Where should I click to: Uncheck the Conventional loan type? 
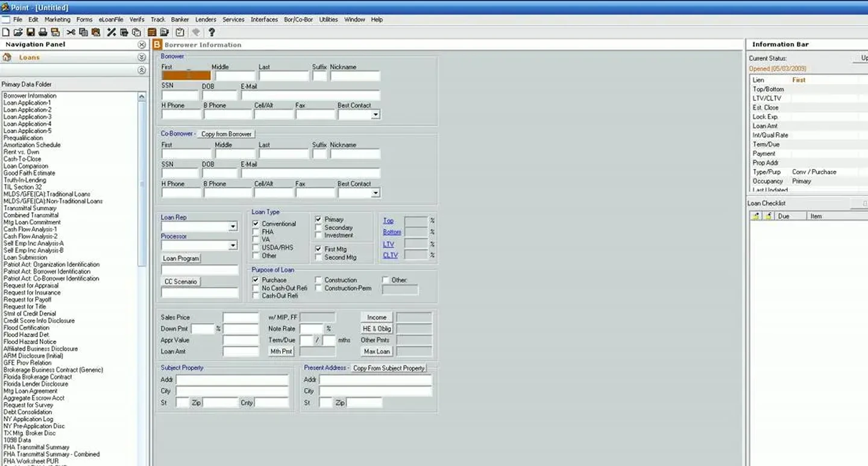(x=256, y=223)
